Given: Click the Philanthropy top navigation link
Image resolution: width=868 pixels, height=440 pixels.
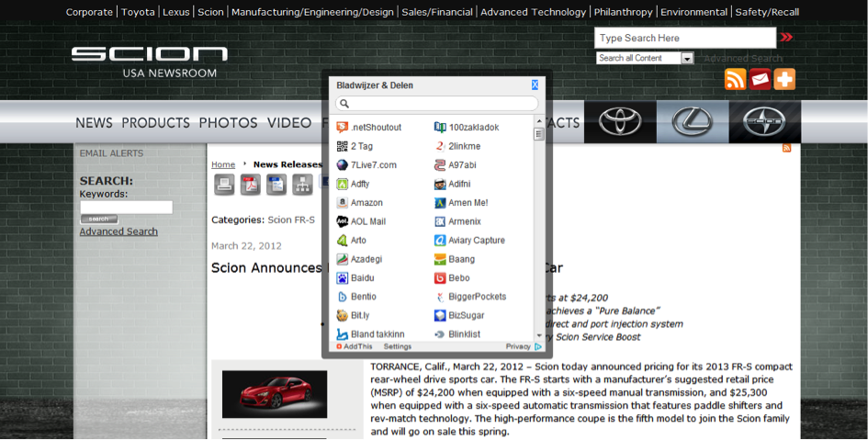Looking at the screenshot, I should click(x=623, y=12).
